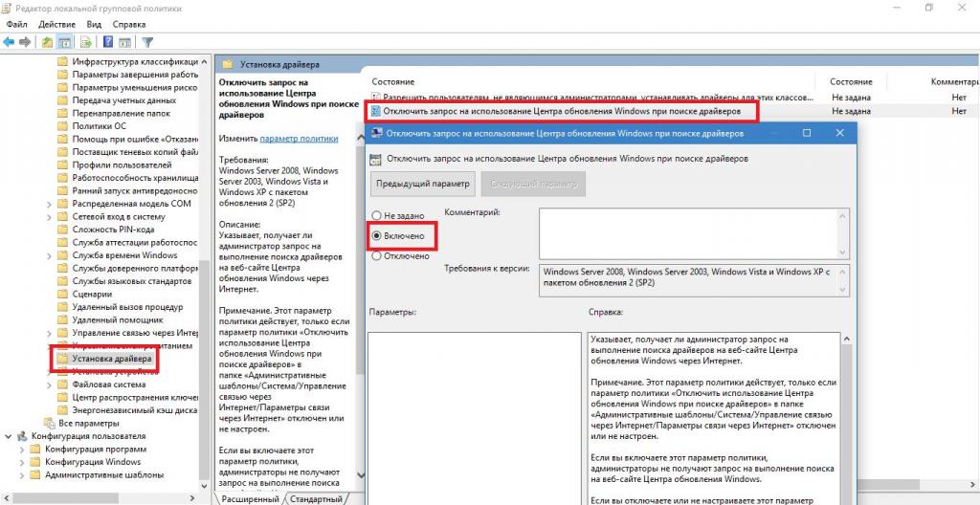This screenshot has height=505, width=980.
Task: Select the Установка устройства tree folder
Action: click(x=113, y=371)
